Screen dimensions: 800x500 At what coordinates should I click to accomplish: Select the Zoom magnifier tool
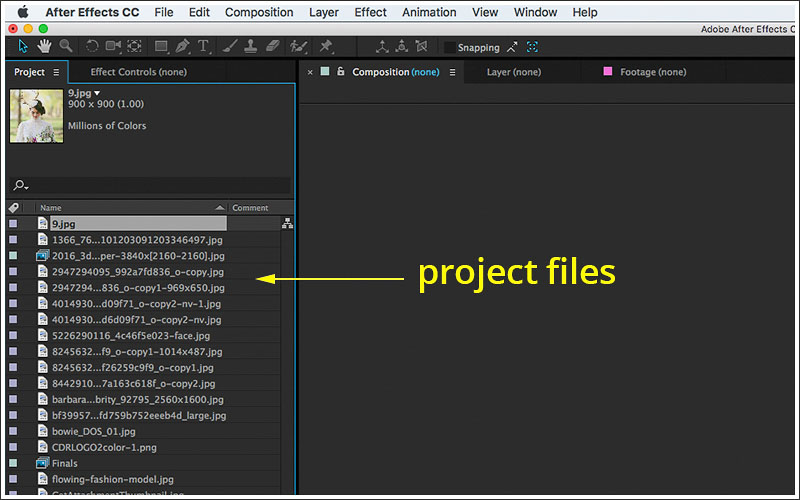point(66,46)
